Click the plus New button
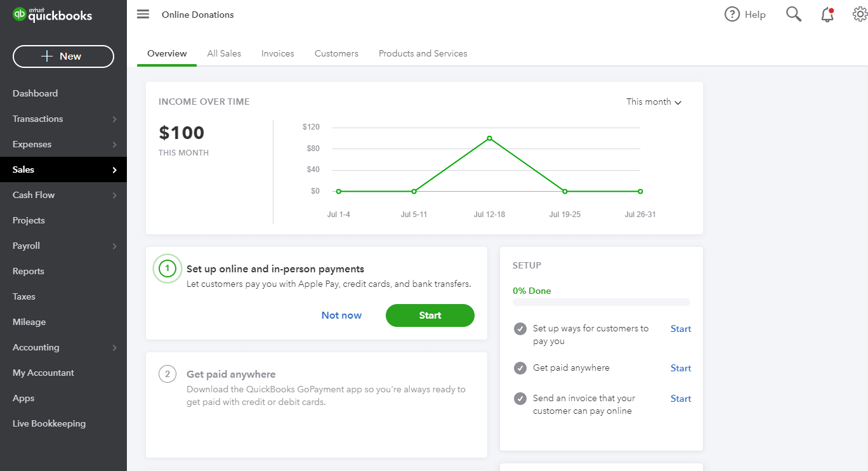This screenshot has width=868, height=471. pos(63,56)
